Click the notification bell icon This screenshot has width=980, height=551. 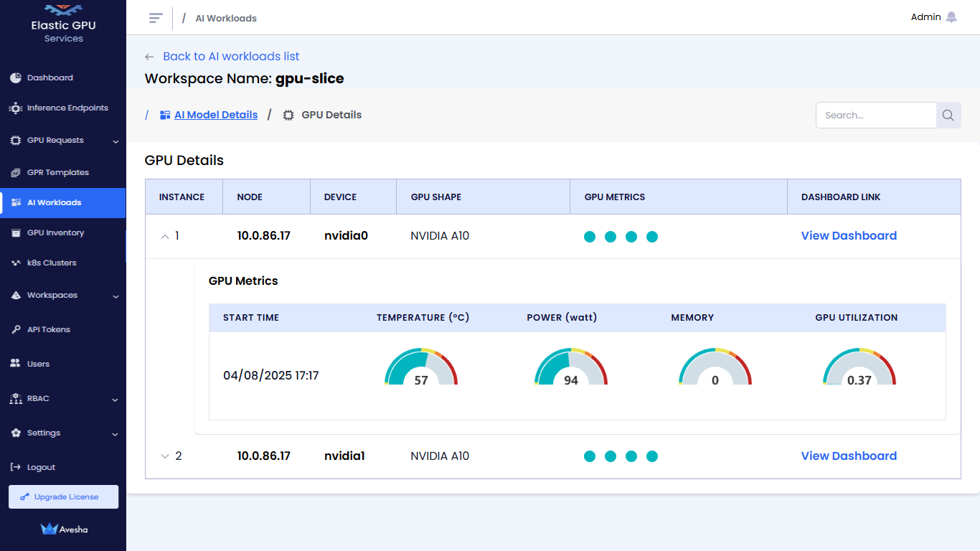coord(951,17)
